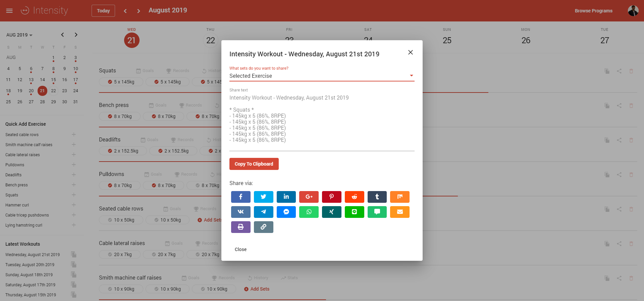The width and height of the screenshot is (644, 301).
Task: Share the workout via Twitter
Action: pos(263,197)
